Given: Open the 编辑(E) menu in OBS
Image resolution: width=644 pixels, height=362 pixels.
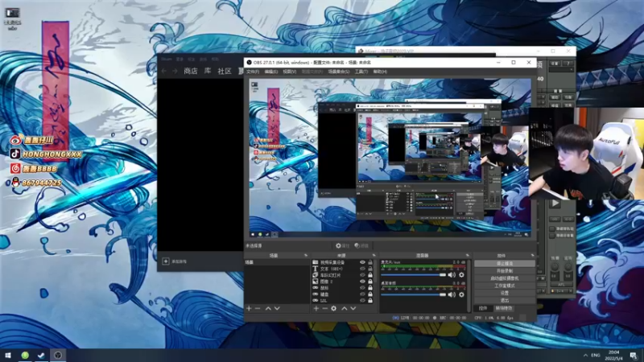Looking at the screenshot, I should pyautogui.click(x=271, y=72).
